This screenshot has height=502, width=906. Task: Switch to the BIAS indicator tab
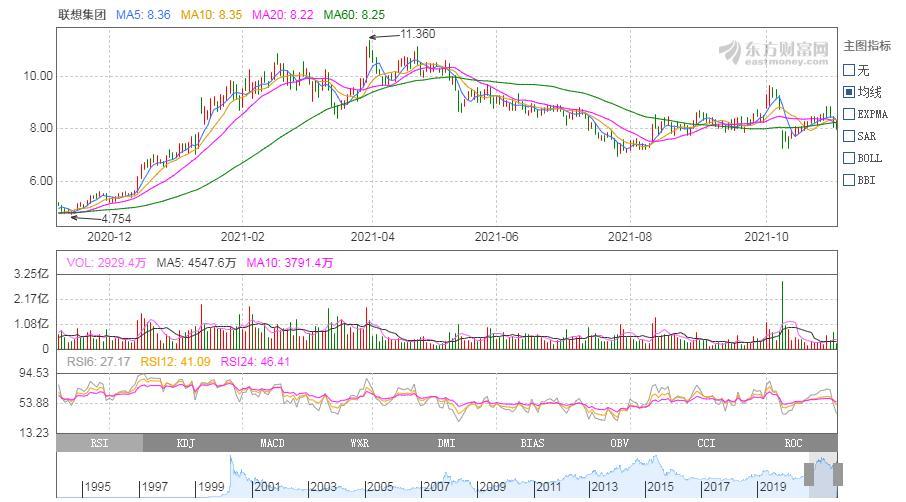pos(533,443)
